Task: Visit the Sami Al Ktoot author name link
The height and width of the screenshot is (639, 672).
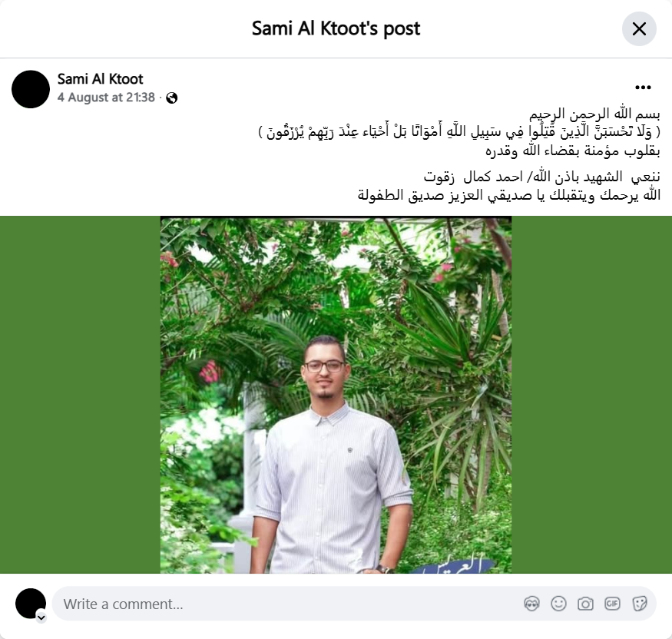Action: click(101, 79)
